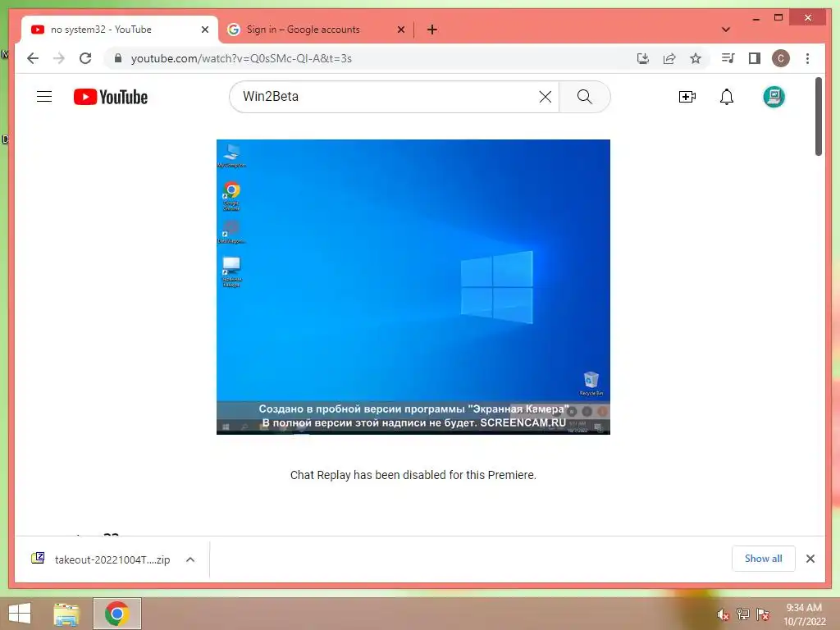Bookmark this tab with the star
The height and width of the screenshot is (630, 840).
pyautogui.click(x=696, y=58)
